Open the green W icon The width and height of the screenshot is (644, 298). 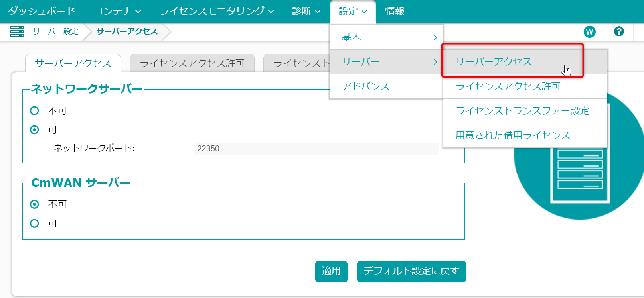click(x=589, y=32)
